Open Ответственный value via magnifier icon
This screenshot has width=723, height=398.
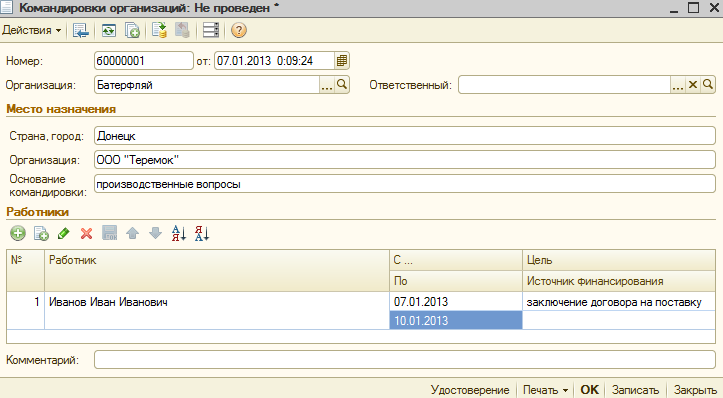pos(708,85)
